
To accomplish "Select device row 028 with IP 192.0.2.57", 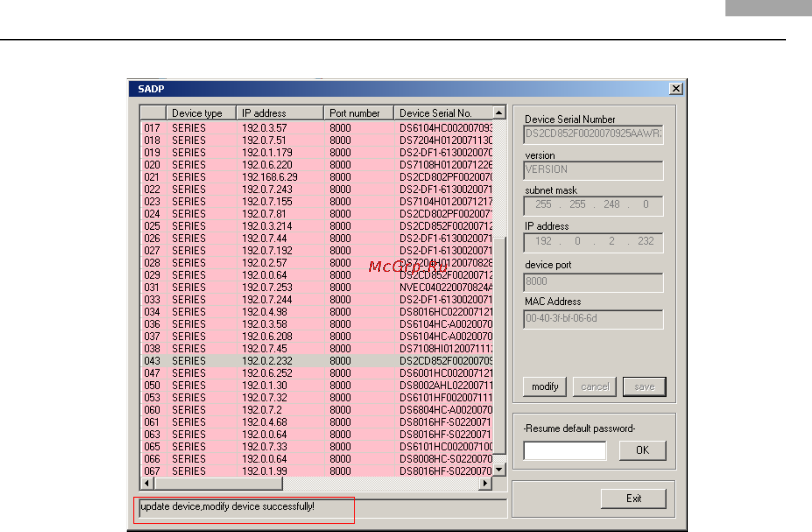I will 316,263.
